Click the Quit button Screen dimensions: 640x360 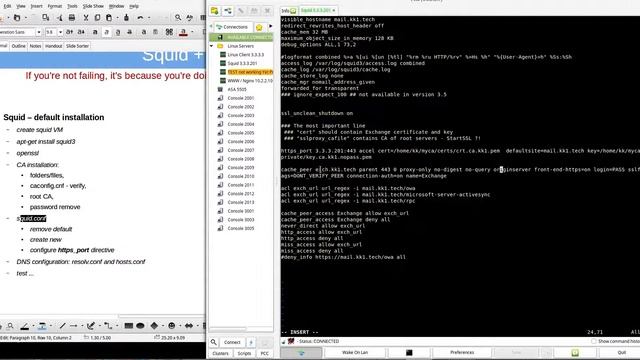coord(622,352)
